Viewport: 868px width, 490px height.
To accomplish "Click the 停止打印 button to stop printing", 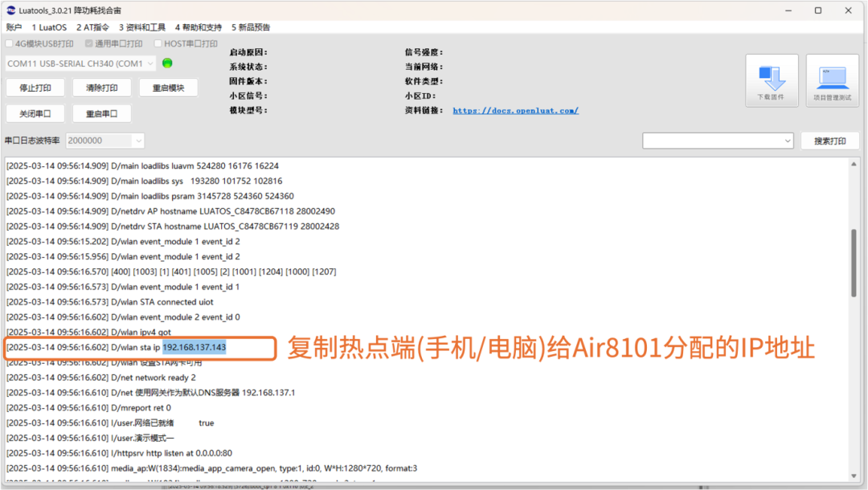I will coord(35,88).
